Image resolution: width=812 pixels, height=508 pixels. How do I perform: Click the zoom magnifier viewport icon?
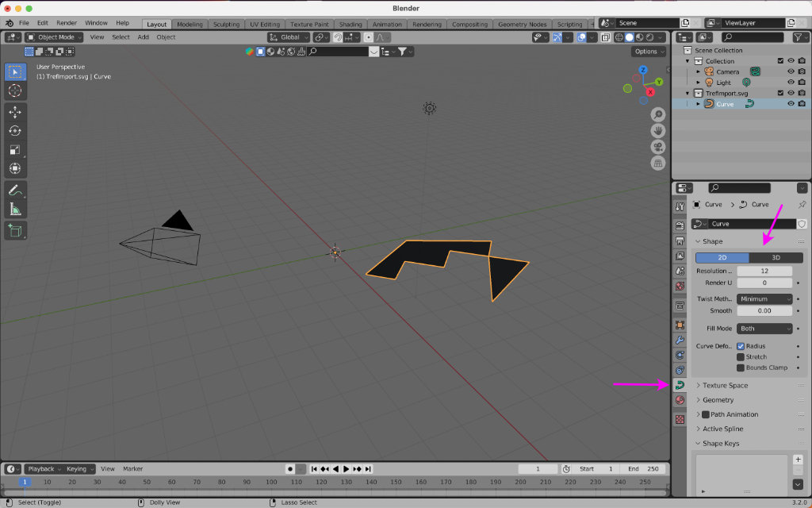pos(658,114)
